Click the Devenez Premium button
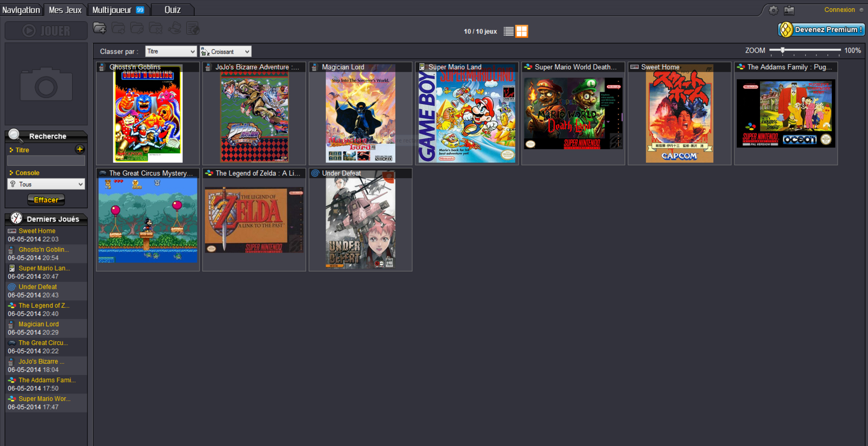Screen dimensions: 868x446 click(x=821, y=29)
